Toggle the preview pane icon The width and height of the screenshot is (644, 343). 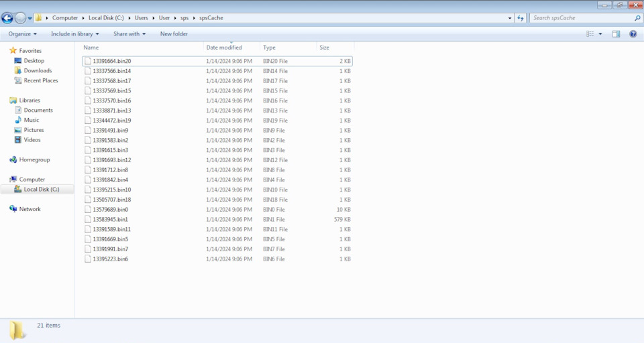pyautogui.click(x=616, y=33)
